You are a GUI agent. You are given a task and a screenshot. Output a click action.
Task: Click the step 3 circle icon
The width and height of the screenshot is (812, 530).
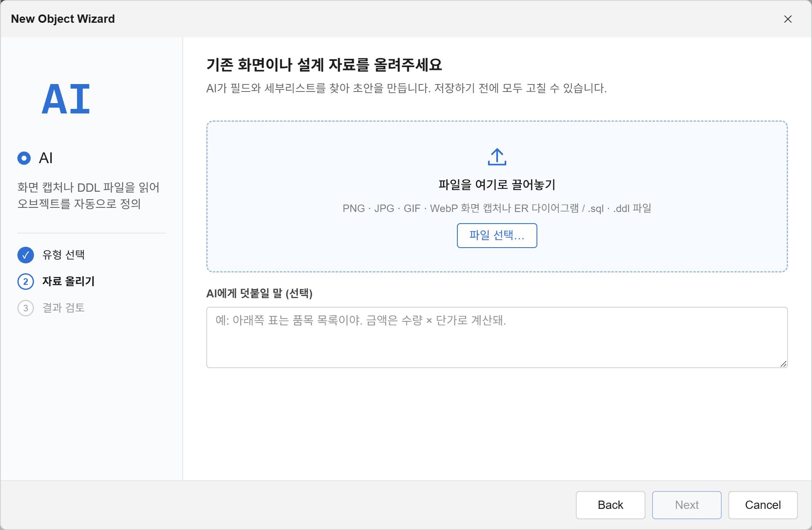point(26,308)
